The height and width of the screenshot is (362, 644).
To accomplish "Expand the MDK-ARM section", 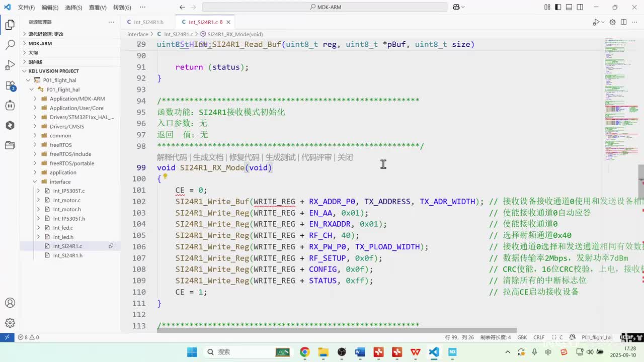I will click(x=70, y=43).
